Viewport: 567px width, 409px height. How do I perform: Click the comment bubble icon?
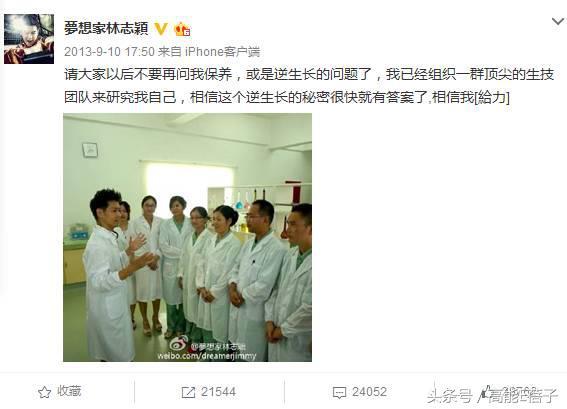click(x=339, y=393)
